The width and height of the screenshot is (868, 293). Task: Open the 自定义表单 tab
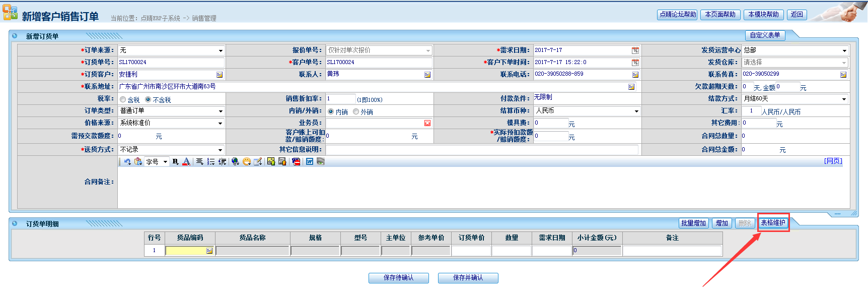(x=765, y=35)
